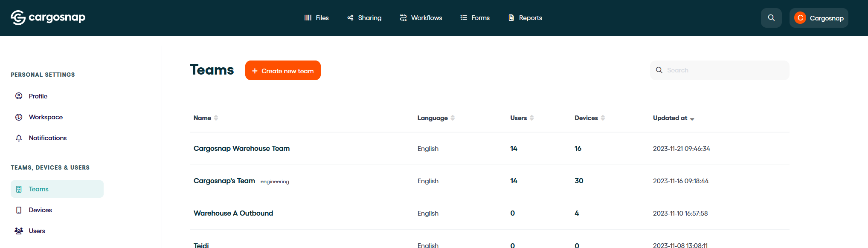Screen dimensions: 868x248
Task: Navigate to Forms menu item
Action: click(475, 18)
